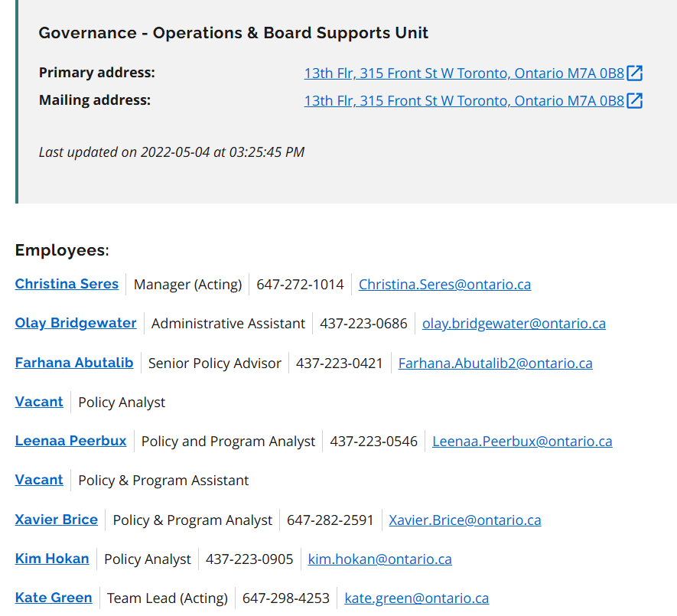Select phone number 437-223-0421
Viewport: 677px width, 616px height.
point(340,363)
